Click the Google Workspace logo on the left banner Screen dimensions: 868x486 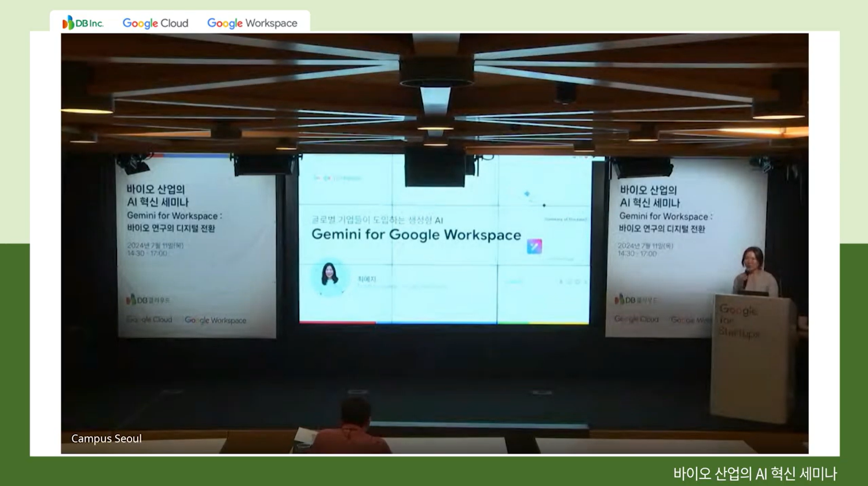click(x=215, y=320)
